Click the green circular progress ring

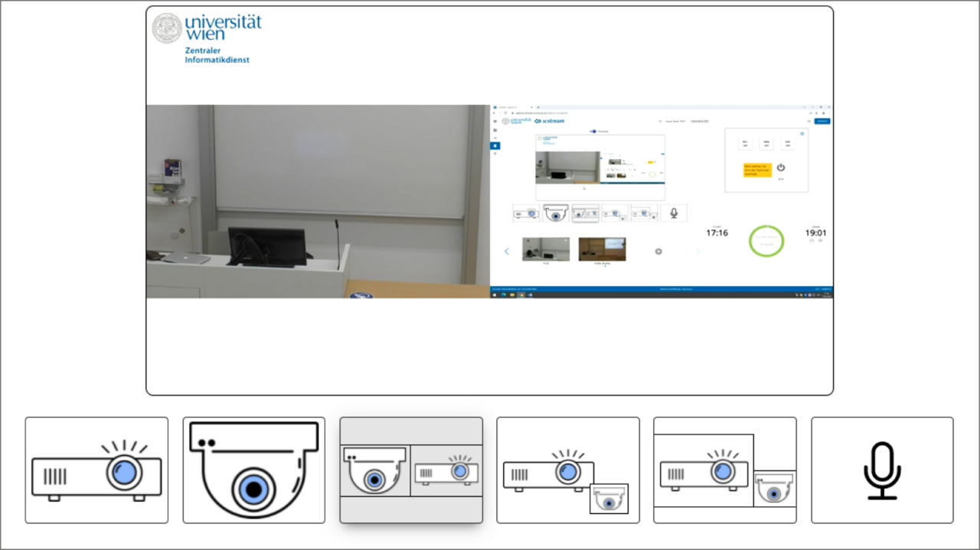pyautogui.click(x=766, y=241)
